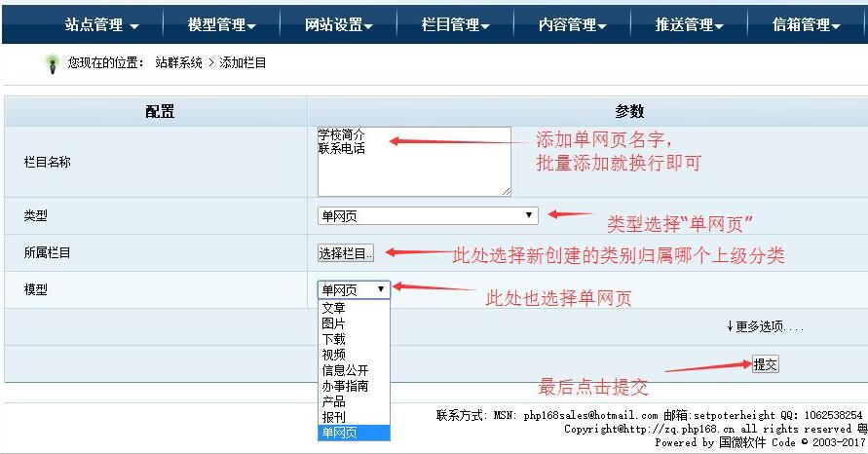Image resolution: width=868 pixels, height=454 pixels.
Task: Click the 站群系统 breadcrumb link
Action: click(x=179, y=62)
